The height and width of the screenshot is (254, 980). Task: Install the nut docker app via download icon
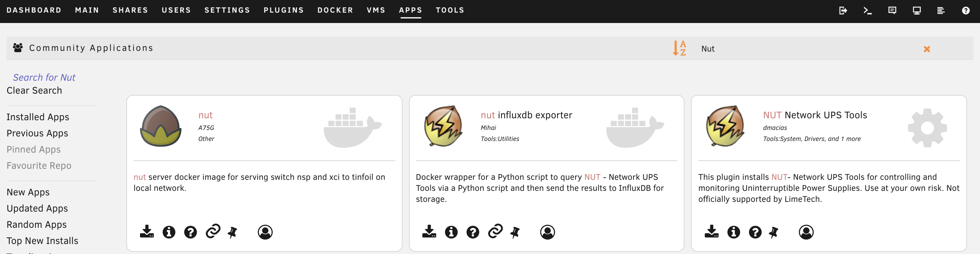pos(147,232)
